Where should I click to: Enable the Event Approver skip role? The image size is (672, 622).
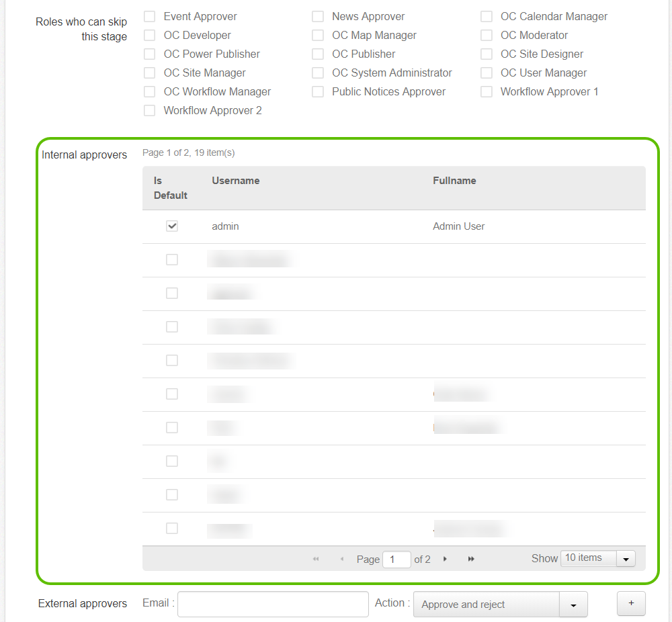pos(149,16)
